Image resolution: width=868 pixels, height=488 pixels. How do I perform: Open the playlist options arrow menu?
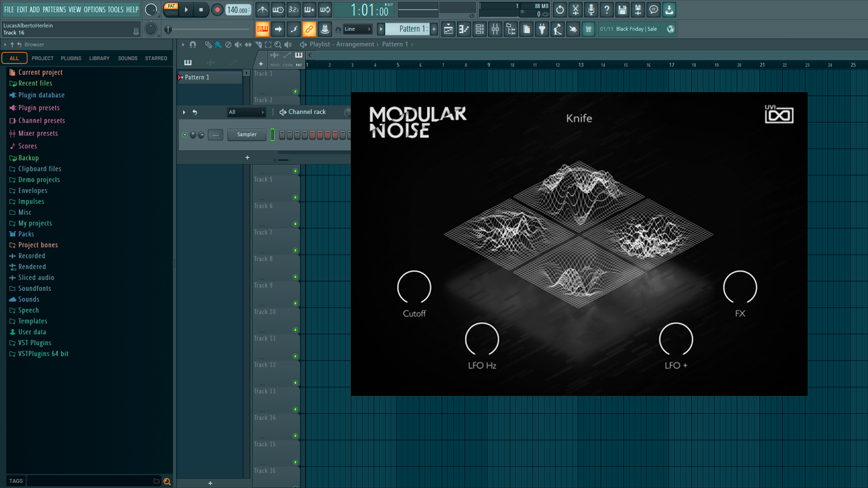183,44
